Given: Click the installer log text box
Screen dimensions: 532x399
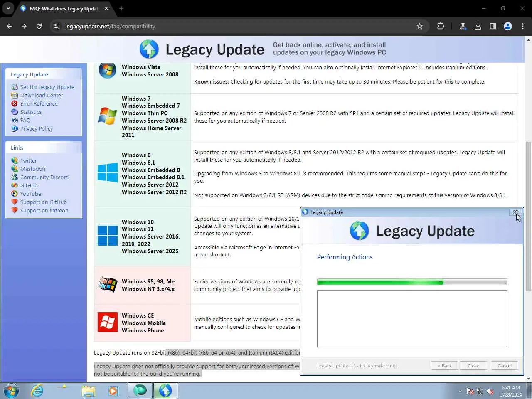Looking at the screenshot, I should 412,319.
